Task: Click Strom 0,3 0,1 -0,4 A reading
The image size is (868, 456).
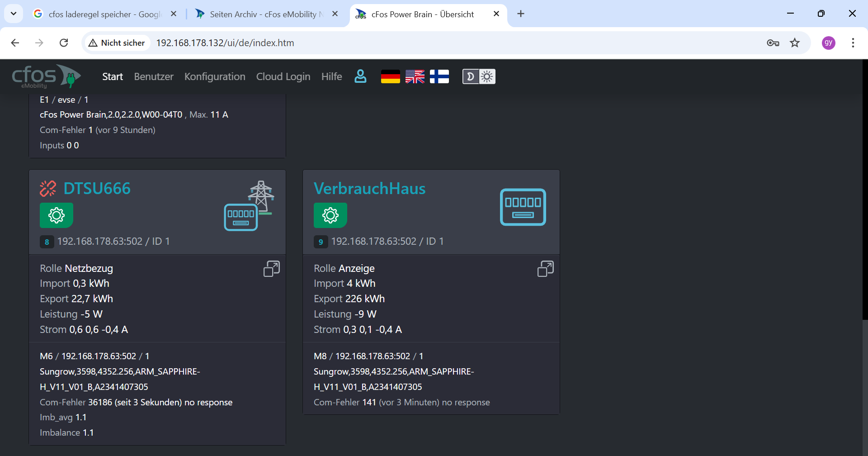Action: coord(358,329)
